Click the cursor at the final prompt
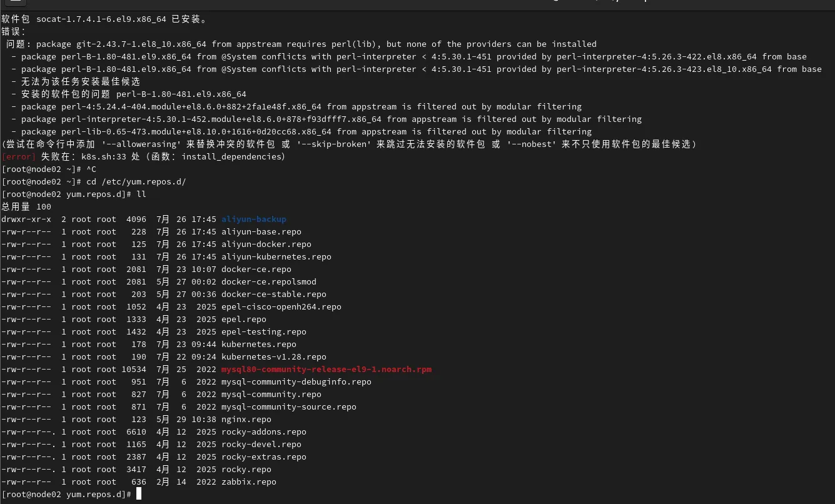This screenshot has height=504, width=835. click(139, 494)
